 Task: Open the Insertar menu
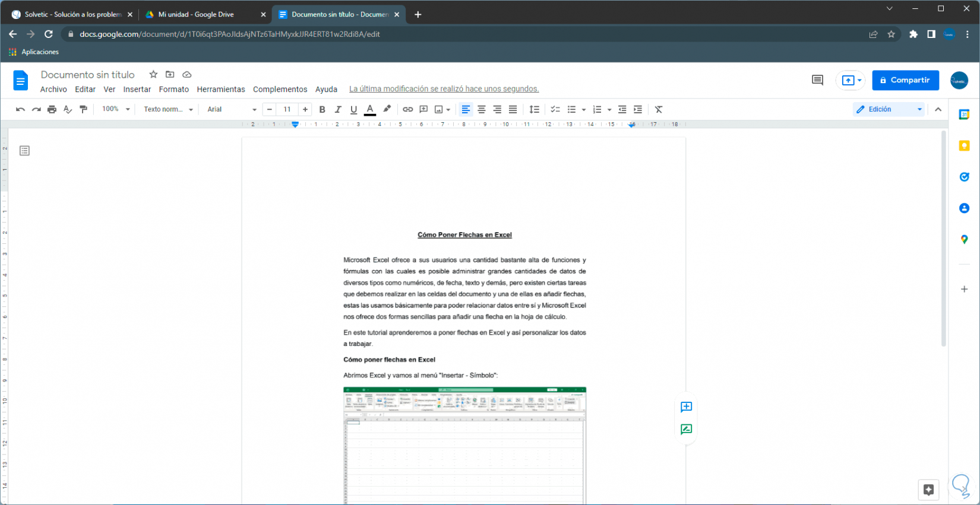(137, 89)
